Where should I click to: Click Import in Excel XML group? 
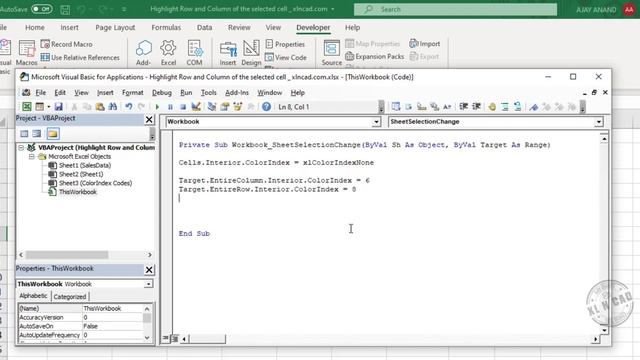(424, 44)
